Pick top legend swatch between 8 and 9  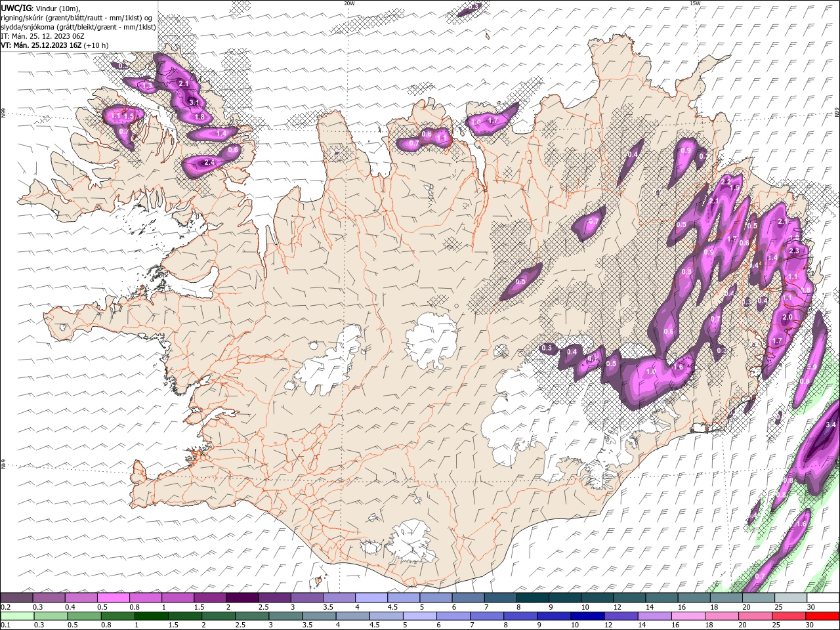coord(532,598)
